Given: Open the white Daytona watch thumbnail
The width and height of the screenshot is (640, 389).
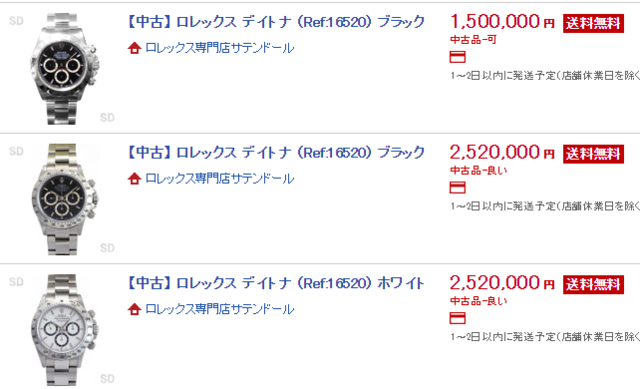Looking at the screenshot, I should pos(64,330).
